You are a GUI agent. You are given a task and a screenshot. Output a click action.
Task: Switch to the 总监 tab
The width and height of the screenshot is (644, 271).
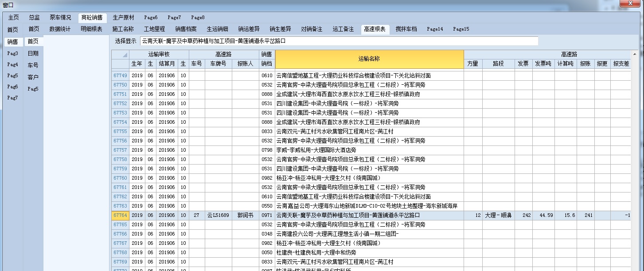34,18
